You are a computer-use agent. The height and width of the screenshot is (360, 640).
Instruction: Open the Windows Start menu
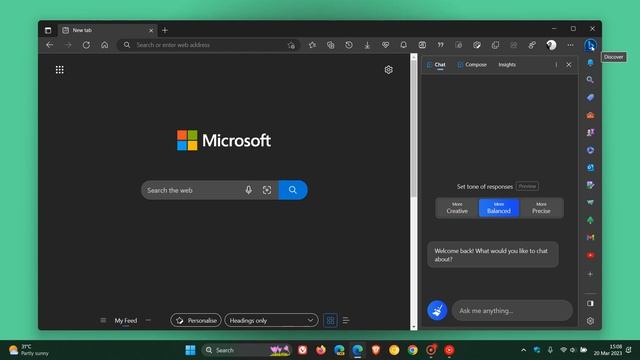point(190,350)
